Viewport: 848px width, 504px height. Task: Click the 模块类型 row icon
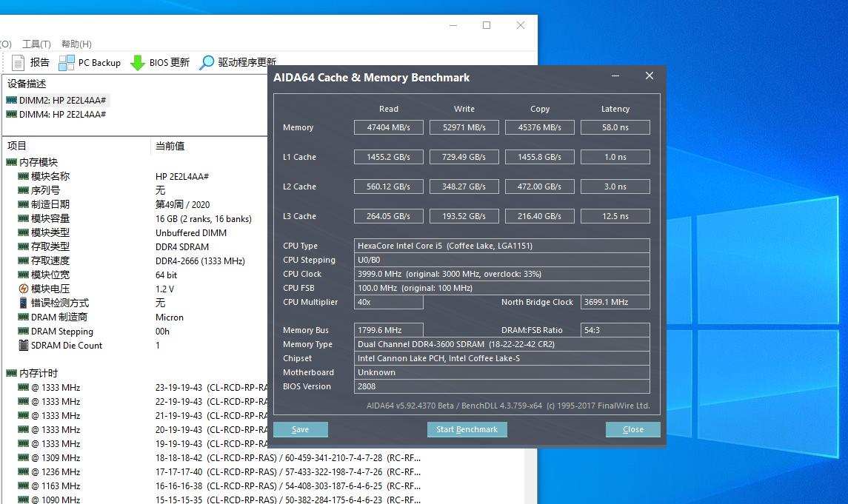[x=23, y=232]
